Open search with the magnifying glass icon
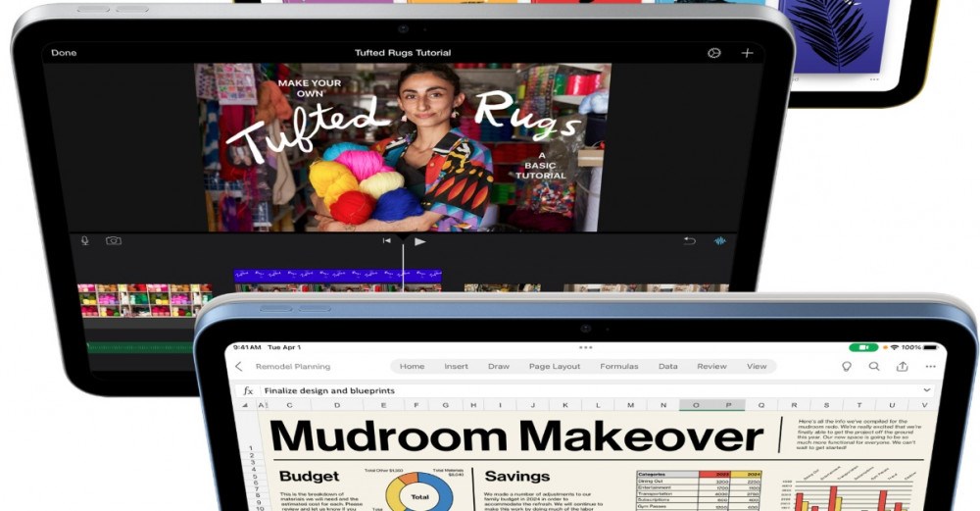Image resolution: width=980 pixels, height=511 pixels. [874, 367]
